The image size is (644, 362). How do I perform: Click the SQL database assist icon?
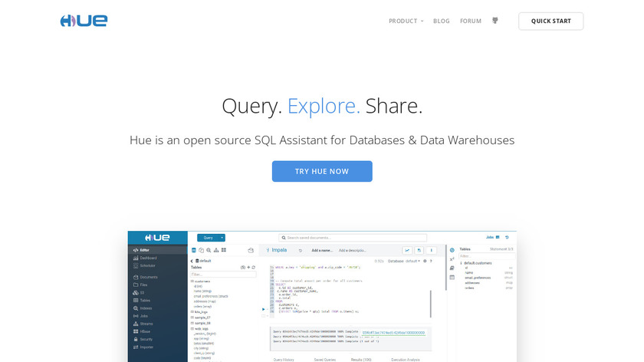194,250
